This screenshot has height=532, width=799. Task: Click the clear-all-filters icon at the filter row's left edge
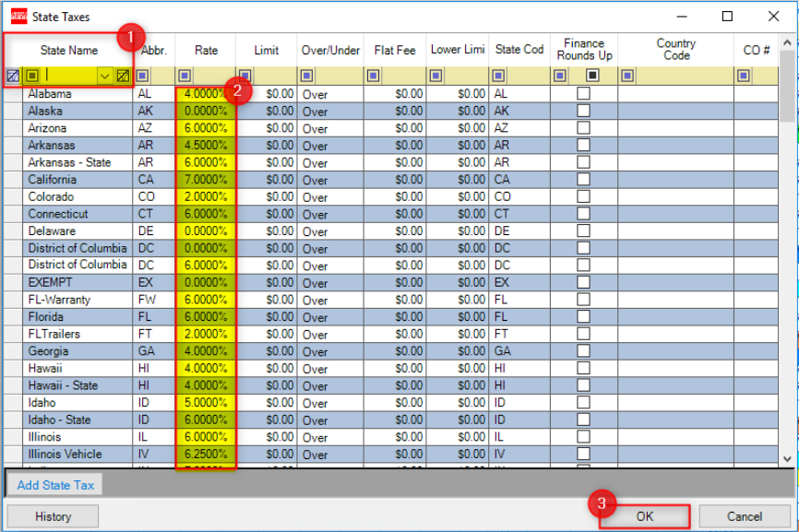(x=13, y=76)
